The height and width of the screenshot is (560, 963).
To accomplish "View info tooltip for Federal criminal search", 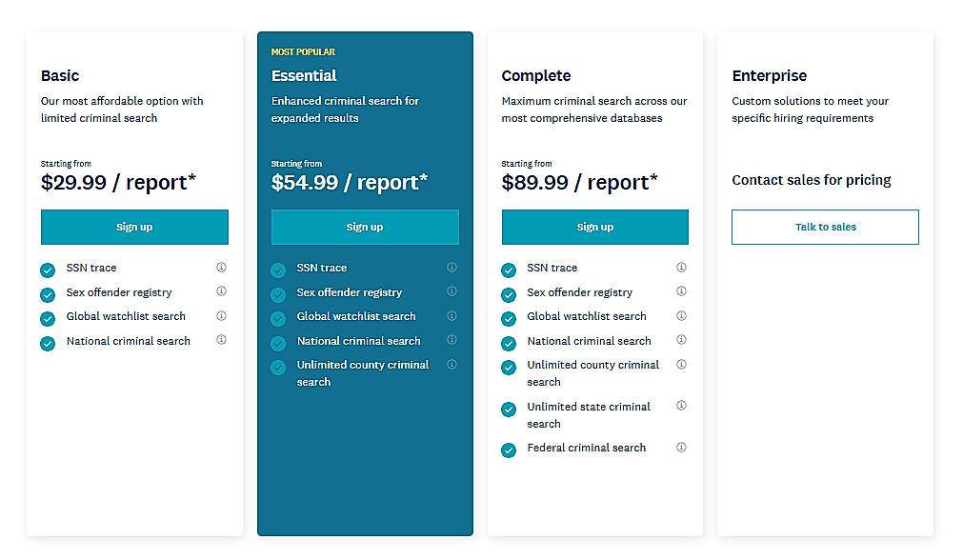I will coord(682,447).
